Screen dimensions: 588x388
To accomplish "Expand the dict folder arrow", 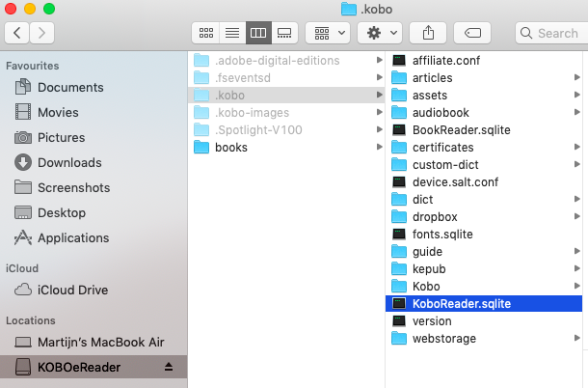I will click(576, 199).
